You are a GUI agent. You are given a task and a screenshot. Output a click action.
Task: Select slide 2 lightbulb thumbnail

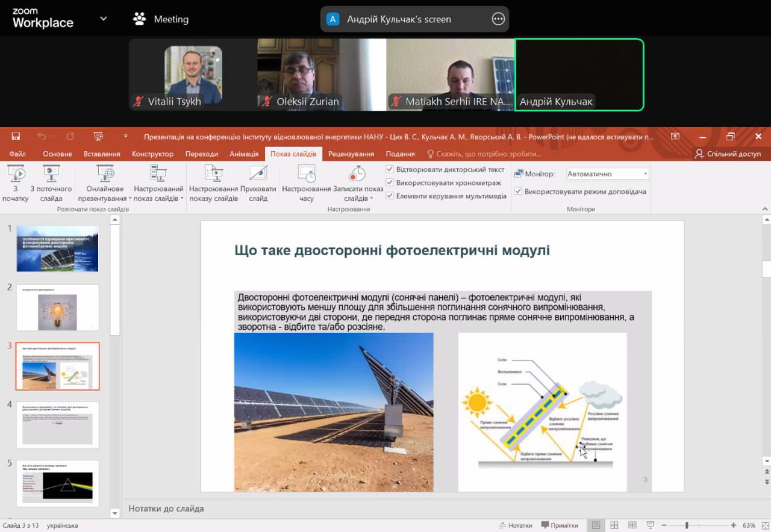pyautogui.click(x=57, y=308)
